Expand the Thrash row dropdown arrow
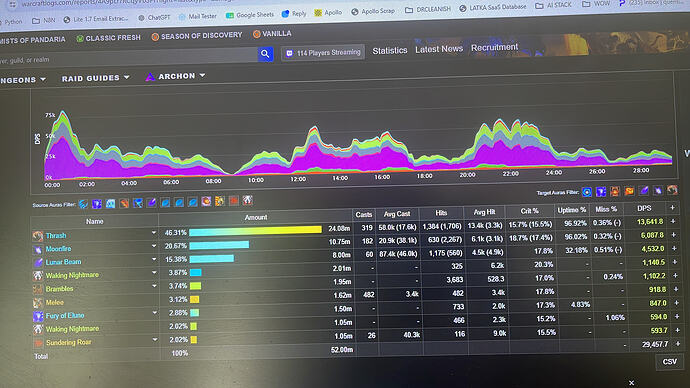Viewport: 690px width, 388px height. click(154, 232)
